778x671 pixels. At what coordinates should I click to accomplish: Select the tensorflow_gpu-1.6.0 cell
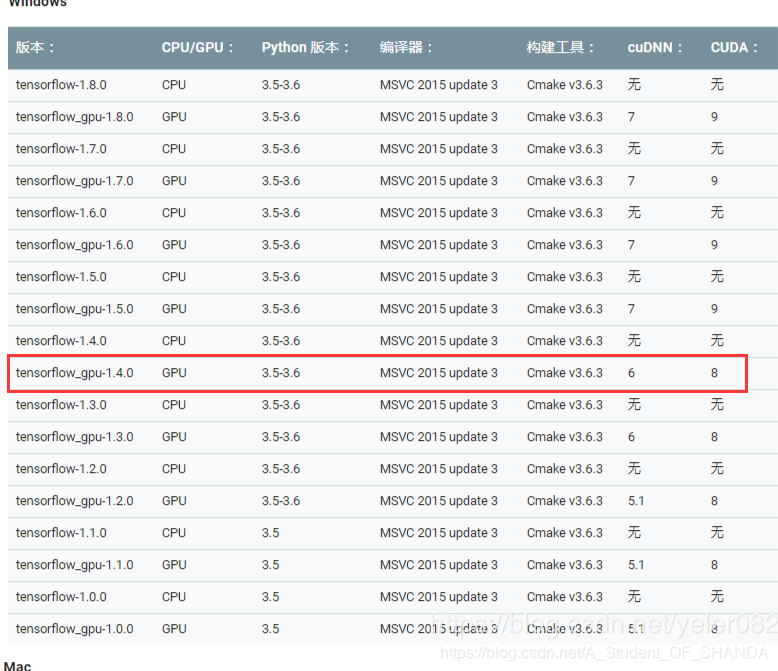(74, 245)
